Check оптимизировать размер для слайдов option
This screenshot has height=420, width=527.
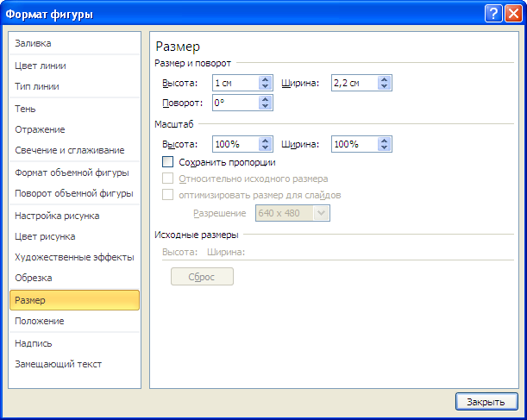(168, 195)
